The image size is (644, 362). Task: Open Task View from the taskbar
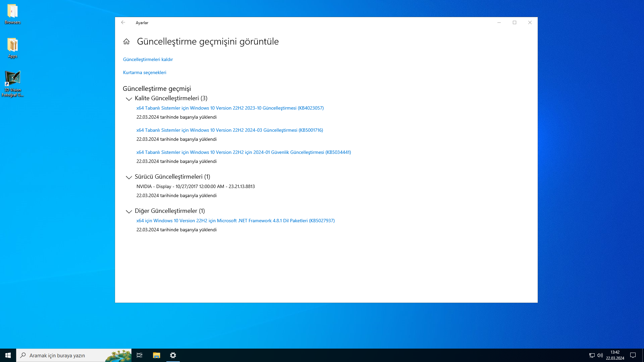(140, 355)
